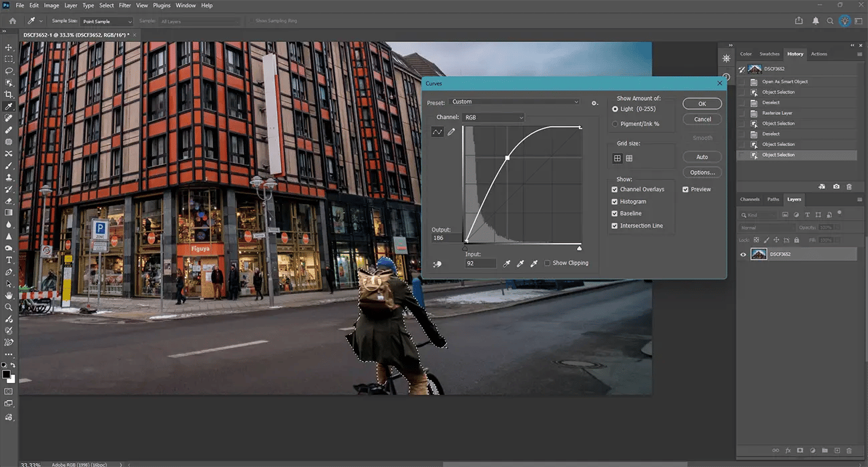Toggle the Histogram checkbox

615,201
